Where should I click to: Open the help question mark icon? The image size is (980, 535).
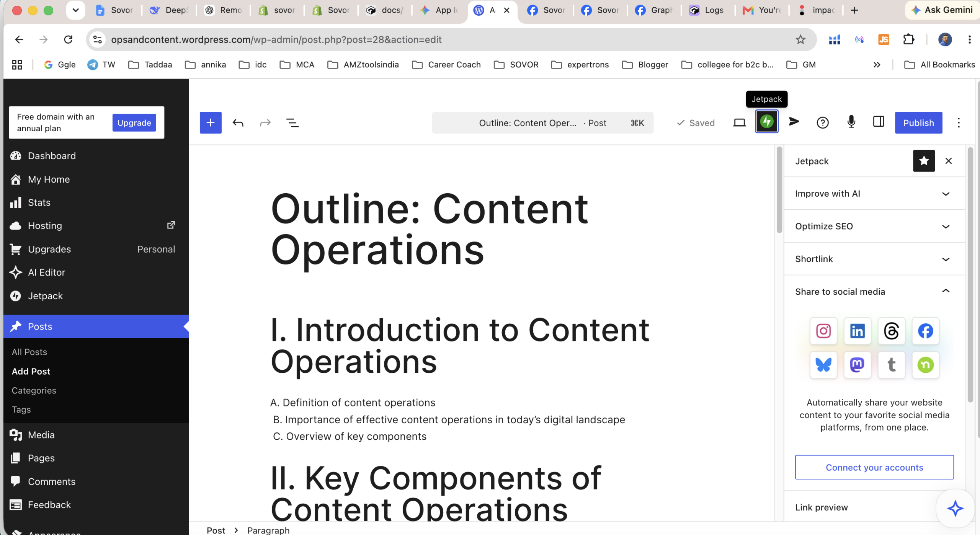pos(823,122)
